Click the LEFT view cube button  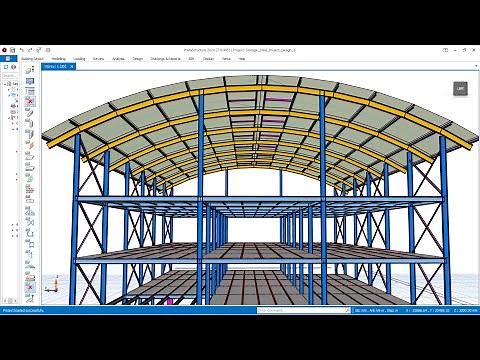tap(460, 89)
